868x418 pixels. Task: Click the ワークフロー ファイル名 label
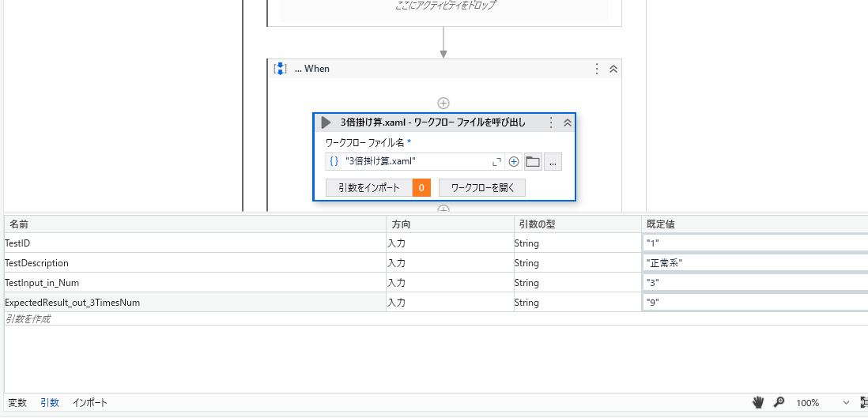pyautogui.click(x=364, y=143)
